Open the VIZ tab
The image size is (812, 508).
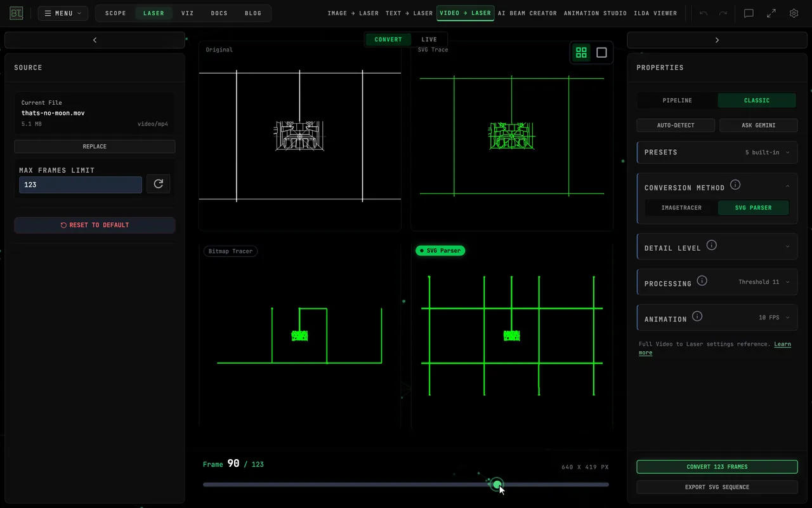[x=187, y=13]
